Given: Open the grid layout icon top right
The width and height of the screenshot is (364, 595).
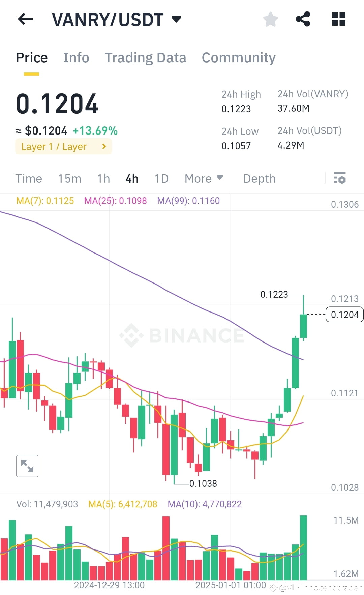Looking at the screenshot, I should point(338,19).
